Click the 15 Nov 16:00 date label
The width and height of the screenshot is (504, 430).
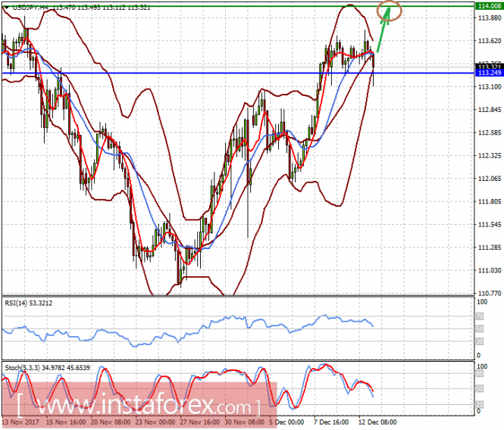66,422
